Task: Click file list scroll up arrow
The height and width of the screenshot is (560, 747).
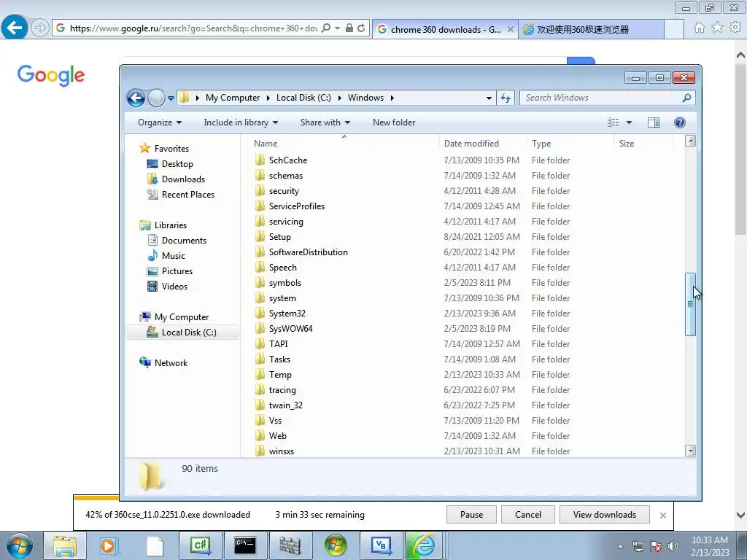Action: (x=690, y=141)
